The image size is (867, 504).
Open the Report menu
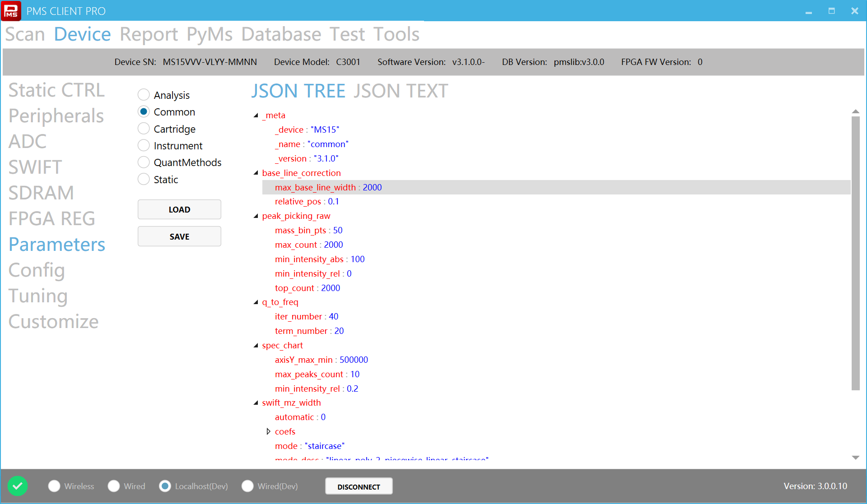pyautogui.click(x=149, y=34)
